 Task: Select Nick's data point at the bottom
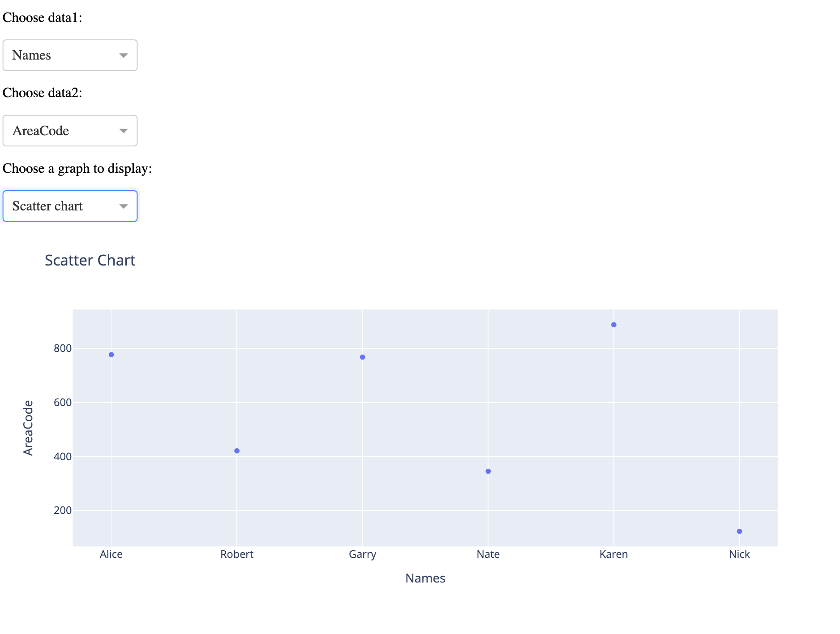739,531
